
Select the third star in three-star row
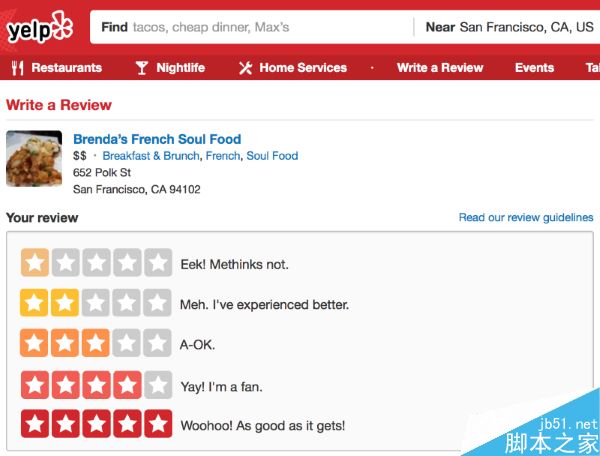coord(96,344)
